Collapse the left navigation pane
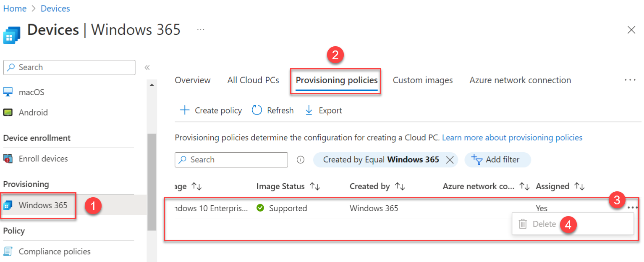 click(x=148, y=67)
